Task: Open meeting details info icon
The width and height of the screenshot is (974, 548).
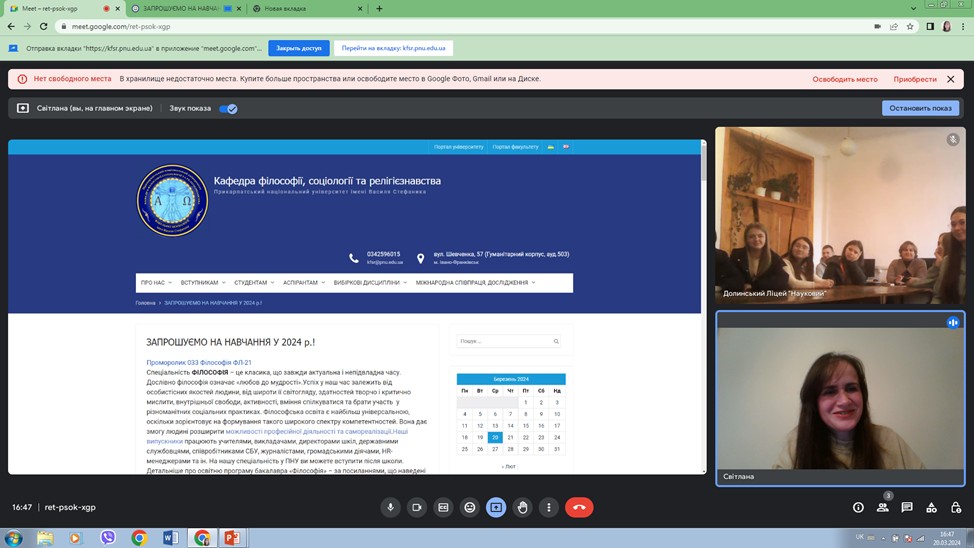Action: (x=858, y=507)
